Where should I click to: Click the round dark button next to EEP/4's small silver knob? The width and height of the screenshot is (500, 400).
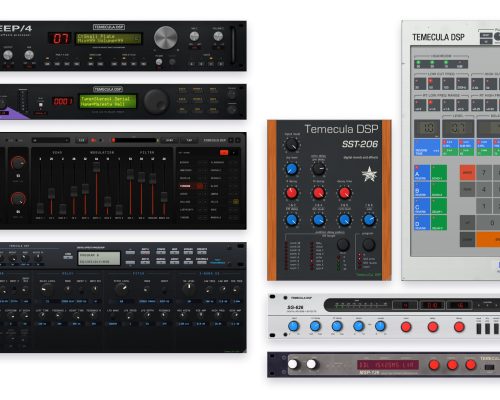[172, 62]
